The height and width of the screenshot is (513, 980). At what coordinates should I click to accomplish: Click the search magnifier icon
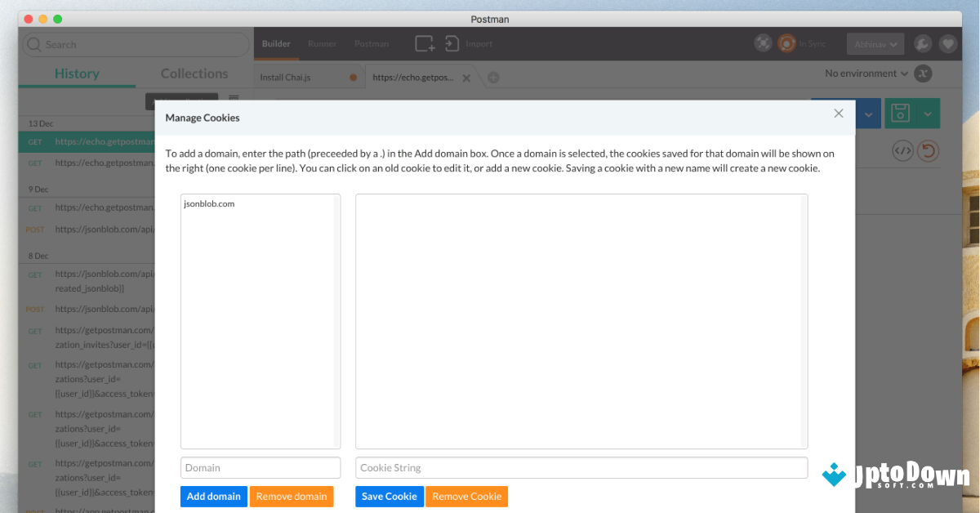(33, 43)
